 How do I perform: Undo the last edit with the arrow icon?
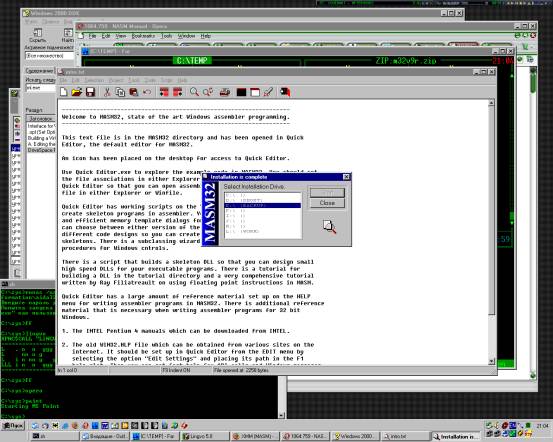click(x=147, y=92)
